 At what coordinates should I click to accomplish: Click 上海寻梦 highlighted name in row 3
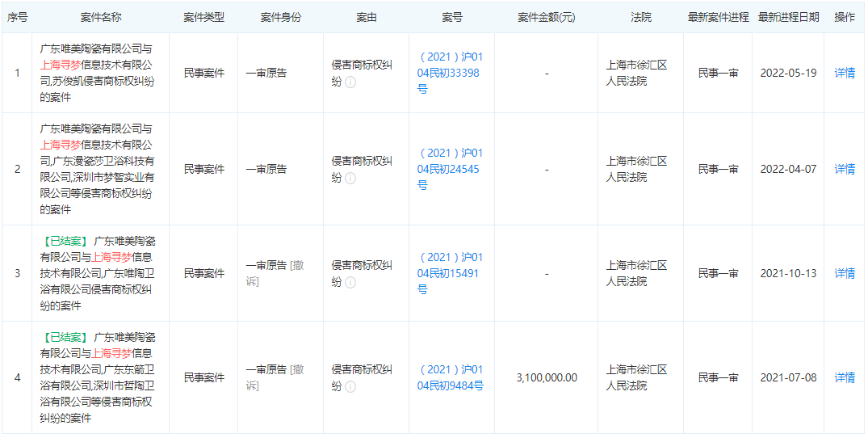[x=111, y=258]
